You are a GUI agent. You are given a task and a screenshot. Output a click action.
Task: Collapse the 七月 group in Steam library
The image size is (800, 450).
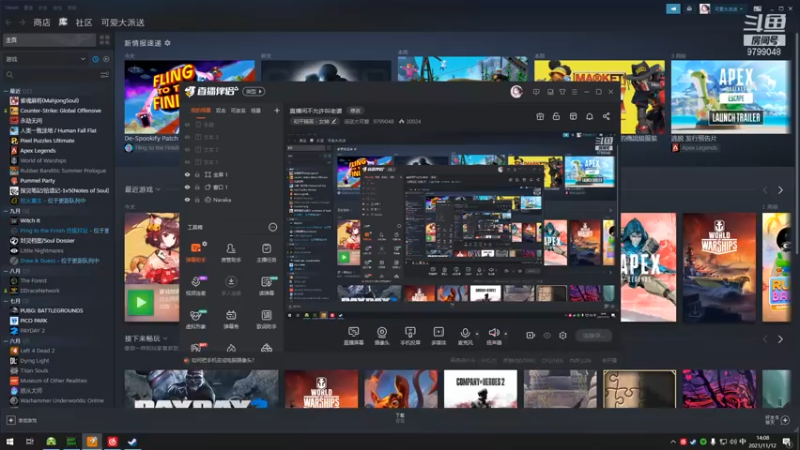6,301
